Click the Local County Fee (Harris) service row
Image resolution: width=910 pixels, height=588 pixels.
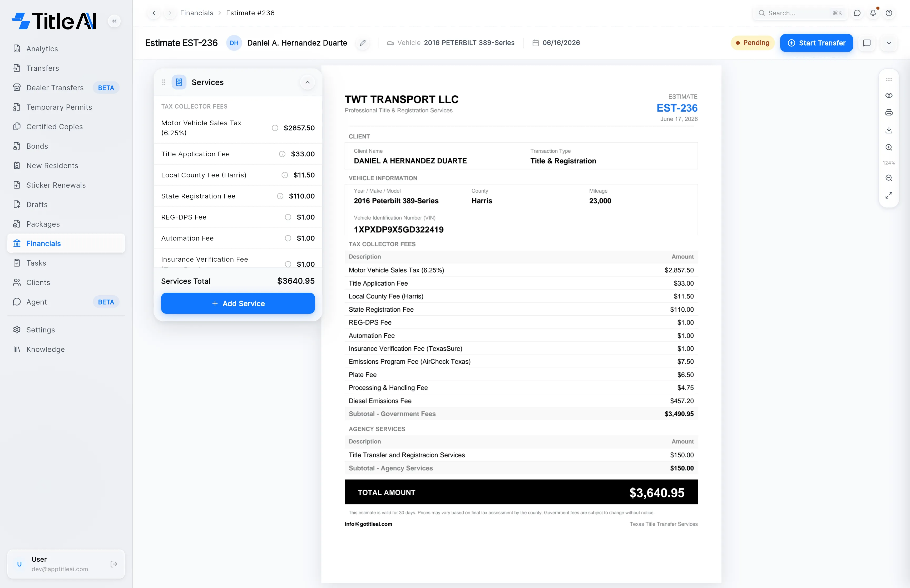click(x=238, y=175)
